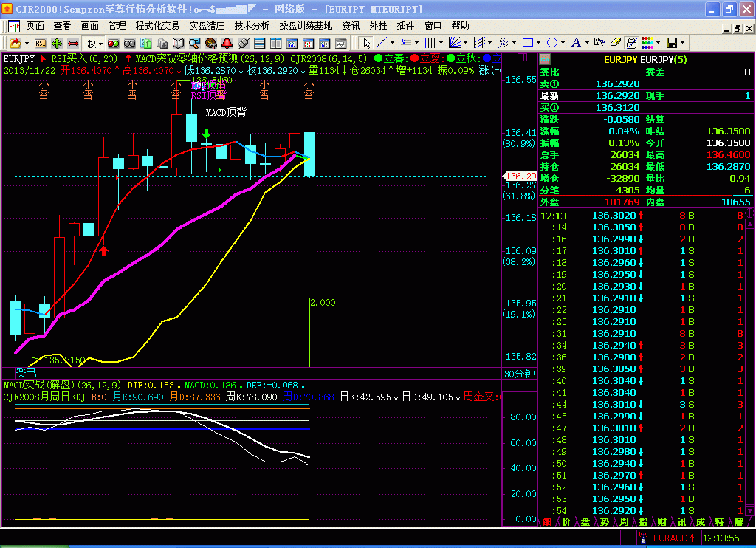The height and width of the screenshot is (548, 756).
Task: Select the arrow pointer cursor tool
Action: tap(367, 43)
